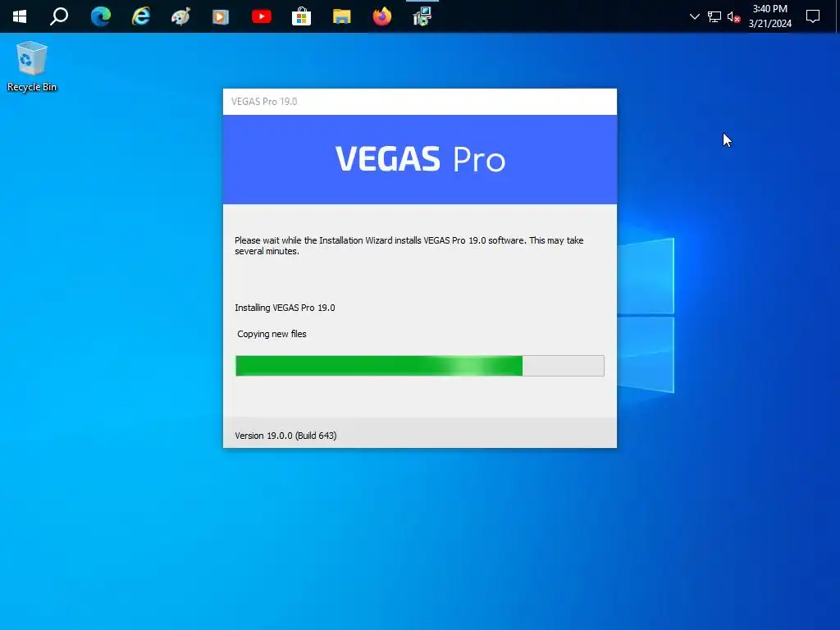Open File Explorer from the taskbar
The height and width of the screenshot is (630, 840).
pos(342,16)
